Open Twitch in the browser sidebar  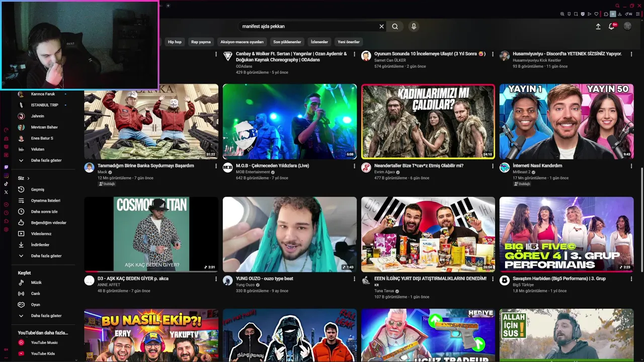point(6,167)
